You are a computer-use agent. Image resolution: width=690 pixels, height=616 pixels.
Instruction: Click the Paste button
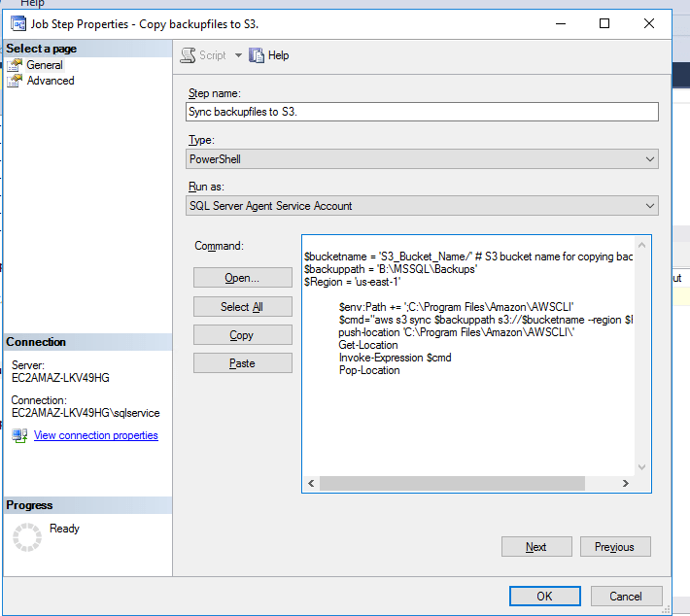click(x=242, y=363)
